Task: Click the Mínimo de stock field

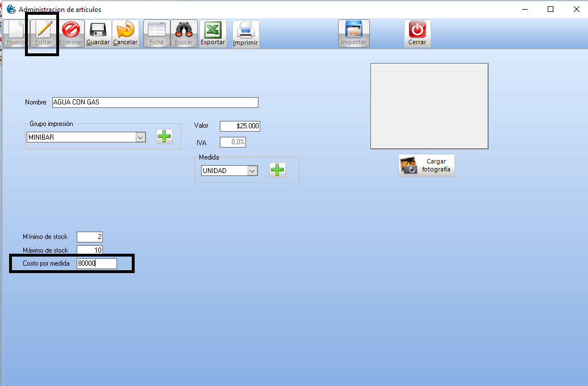Action: click(x=89, y=237)
